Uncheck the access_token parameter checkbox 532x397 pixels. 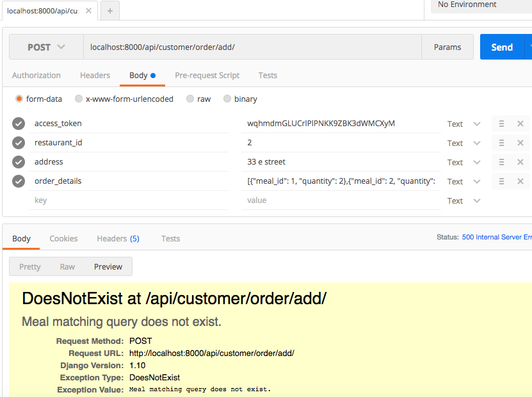point(18,124)
